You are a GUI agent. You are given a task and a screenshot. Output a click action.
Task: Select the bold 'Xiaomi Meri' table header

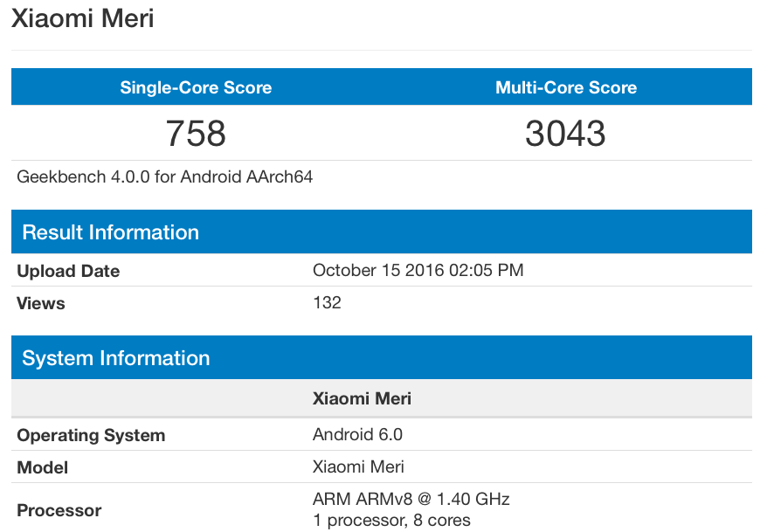pos(362,398)
